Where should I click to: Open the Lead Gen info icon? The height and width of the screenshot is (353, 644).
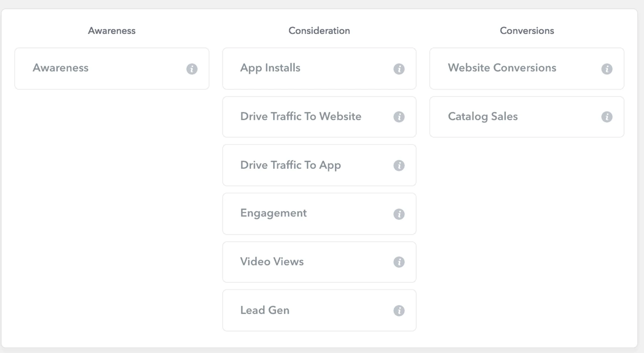coord(399,311)
